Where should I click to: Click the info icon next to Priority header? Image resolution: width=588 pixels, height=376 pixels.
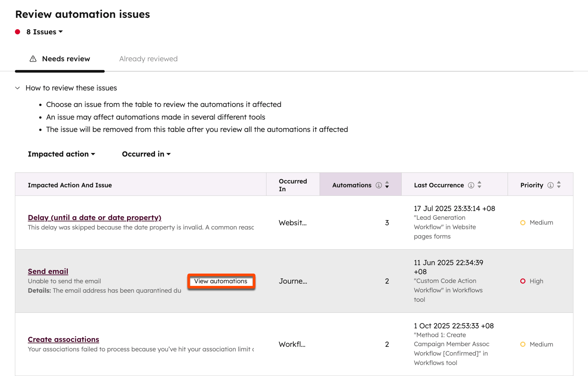pos(550,185)
